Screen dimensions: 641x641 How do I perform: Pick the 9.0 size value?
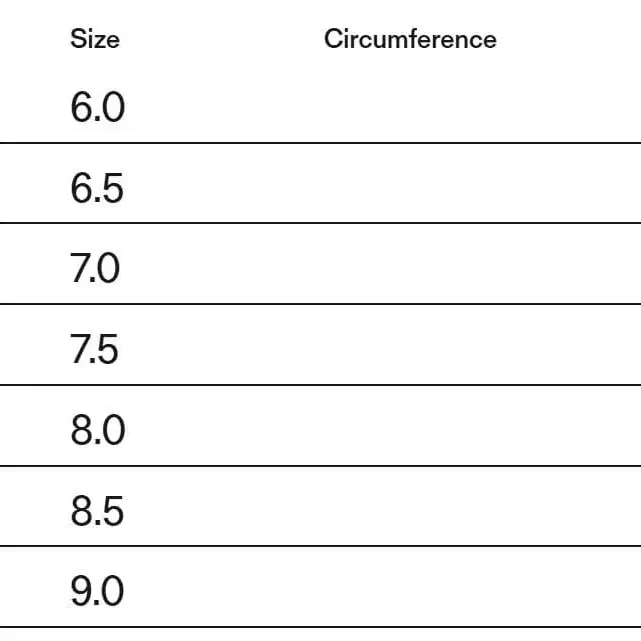coord(98,592)
